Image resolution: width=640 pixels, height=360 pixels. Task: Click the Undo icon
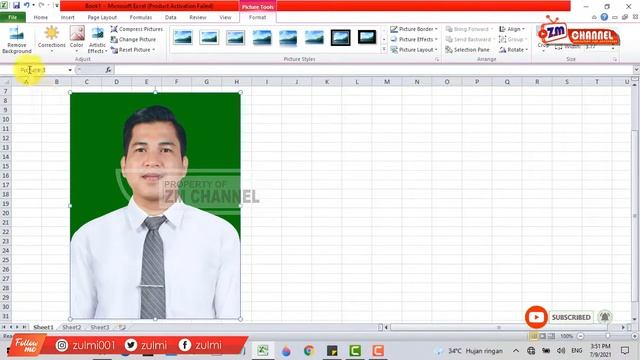[27, 5]
